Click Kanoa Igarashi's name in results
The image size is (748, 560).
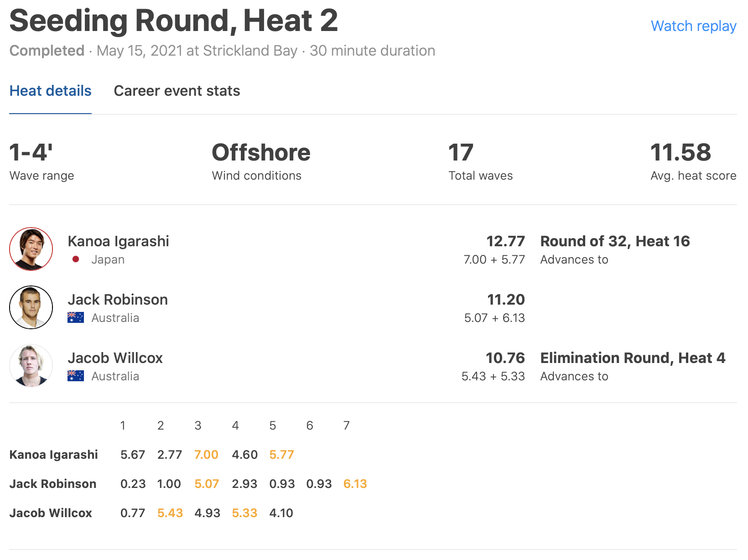[x=118, y=241]
